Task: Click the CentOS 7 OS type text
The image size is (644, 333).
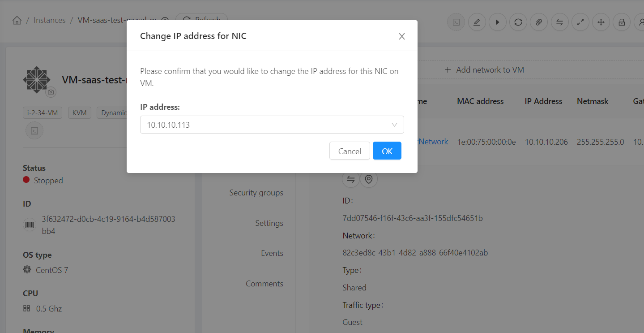Action: [x=52, y=270]
